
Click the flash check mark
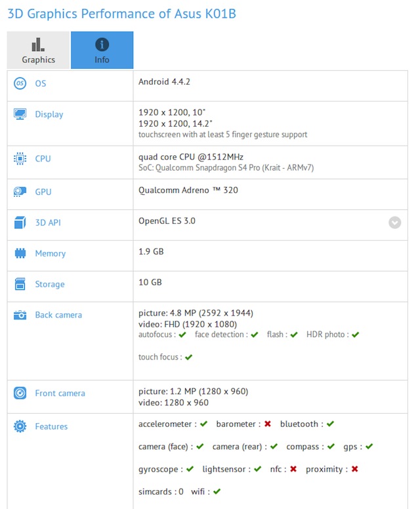294,335
